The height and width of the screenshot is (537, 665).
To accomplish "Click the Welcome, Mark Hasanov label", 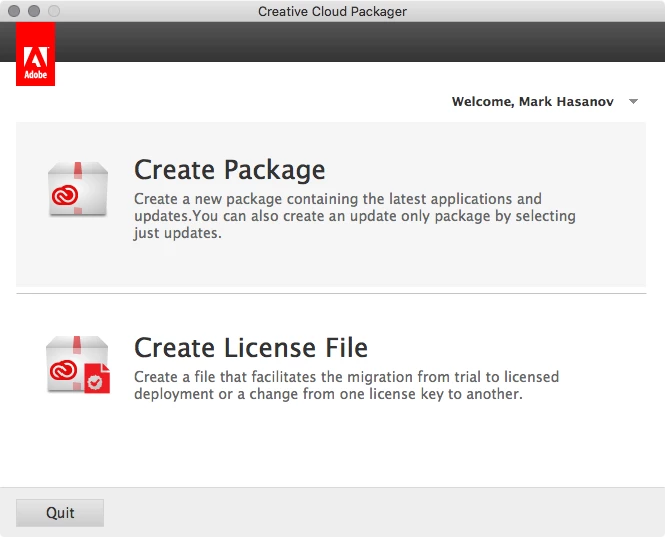I will click(x=532, y=101).
